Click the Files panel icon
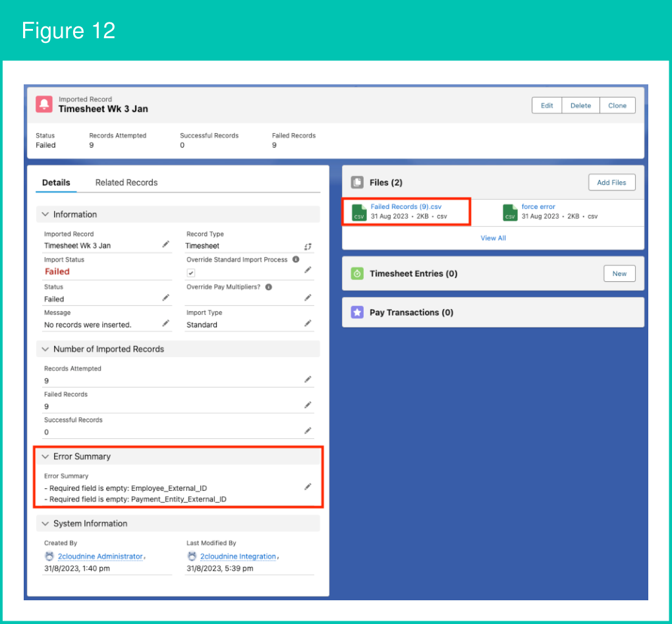Viewport: 672px width, 624px height. (357, 183)
